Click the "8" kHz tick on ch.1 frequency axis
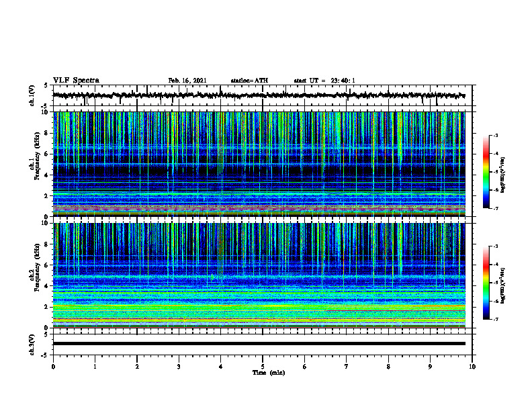 47,133
